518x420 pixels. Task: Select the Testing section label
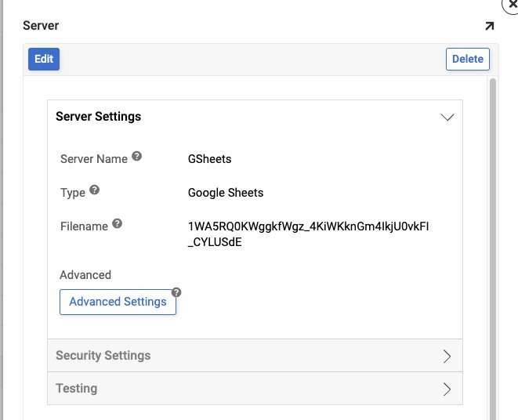(76, 389)
